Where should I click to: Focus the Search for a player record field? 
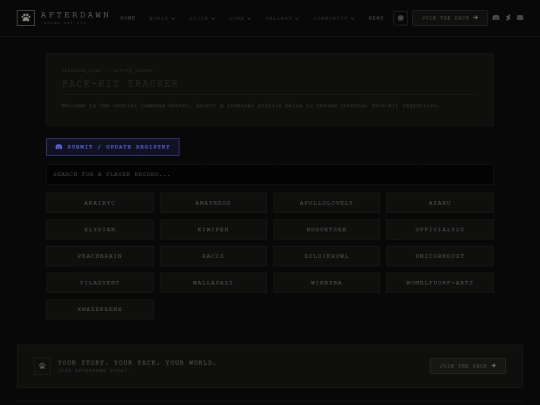[270, 174]
